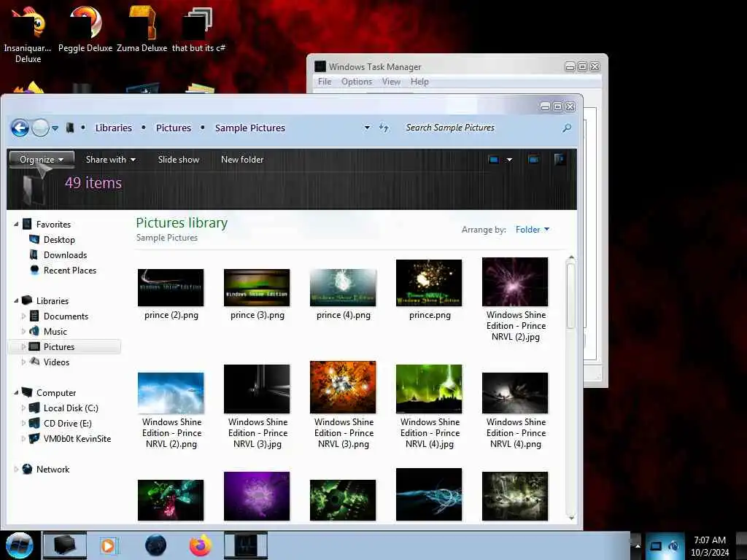Select Pictures library in navigation pane

pyautogui.click(x=58, y=346)
